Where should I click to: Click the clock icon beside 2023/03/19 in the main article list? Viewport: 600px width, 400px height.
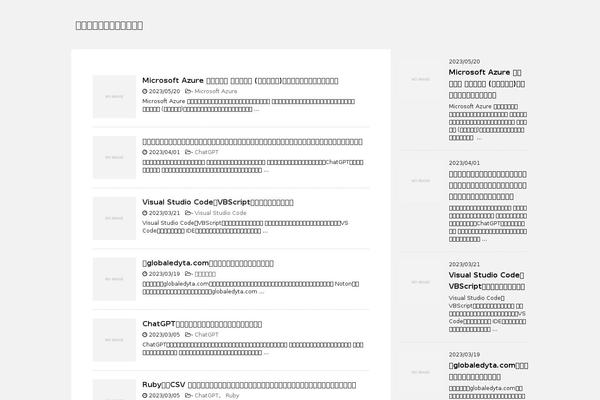point(145,274)
